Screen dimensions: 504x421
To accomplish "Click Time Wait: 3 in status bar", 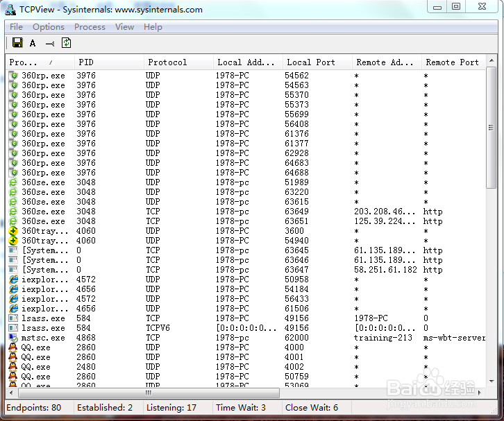I will point(241,408).
